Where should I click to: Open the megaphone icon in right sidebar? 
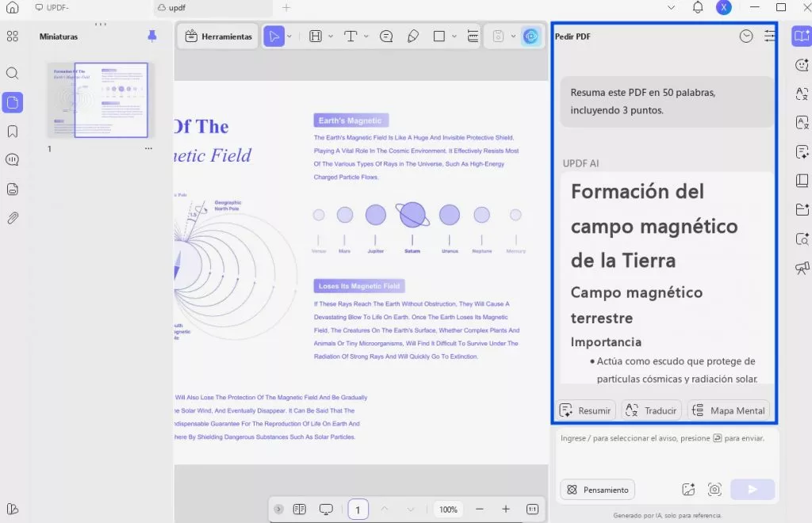pyautogui.click(x=802, y=268)
